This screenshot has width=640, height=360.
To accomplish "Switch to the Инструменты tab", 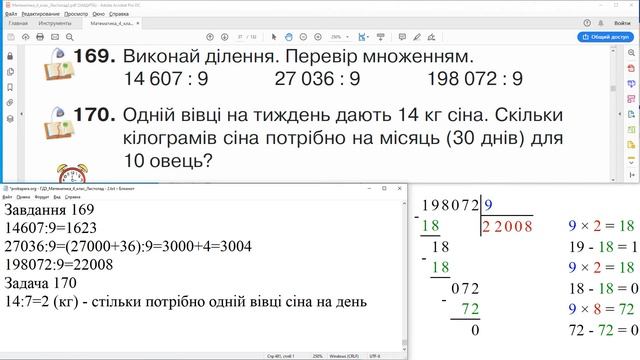I will pos(55,23).
